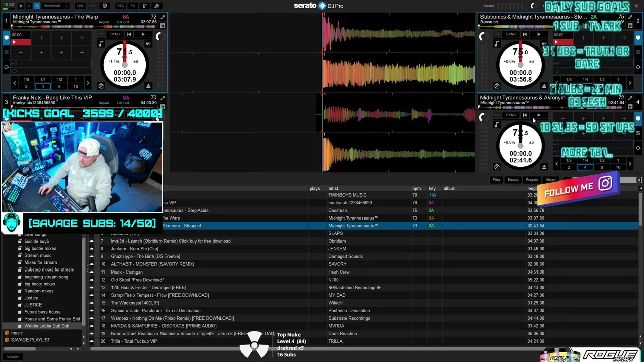Clear the library search box X
This screenshot has height=362, width=644.
tap(639, 180)
